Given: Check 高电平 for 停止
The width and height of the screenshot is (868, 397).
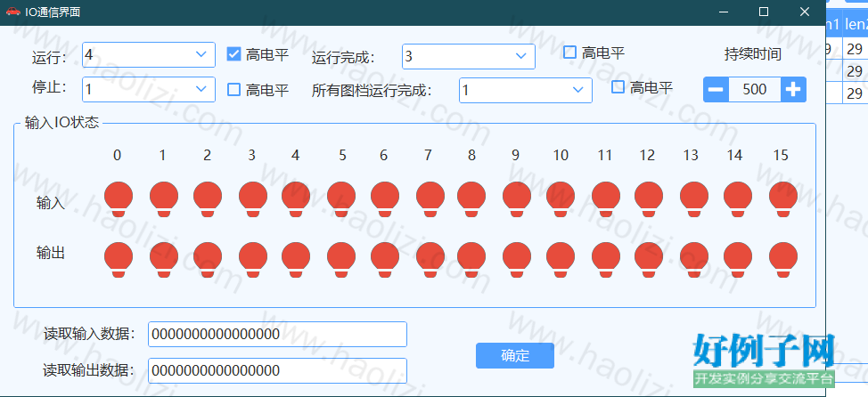Looking at the screenshot, I should click(234, 90).
